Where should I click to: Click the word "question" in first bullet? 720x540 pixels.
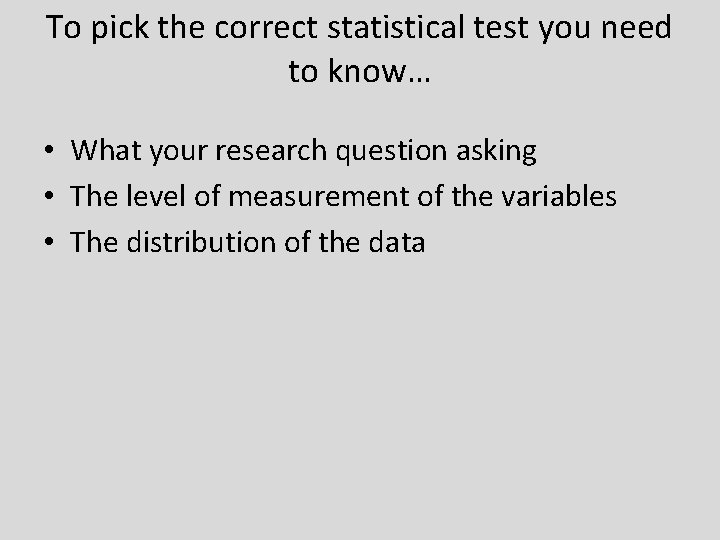point(391,152)
